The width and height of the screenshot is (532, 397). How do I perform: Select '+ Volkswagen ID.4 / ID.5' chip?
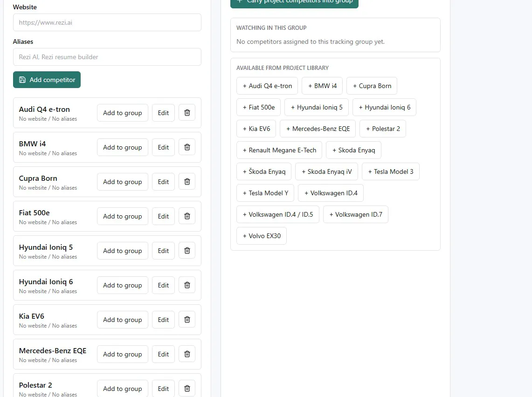click(x=278, y=214)
